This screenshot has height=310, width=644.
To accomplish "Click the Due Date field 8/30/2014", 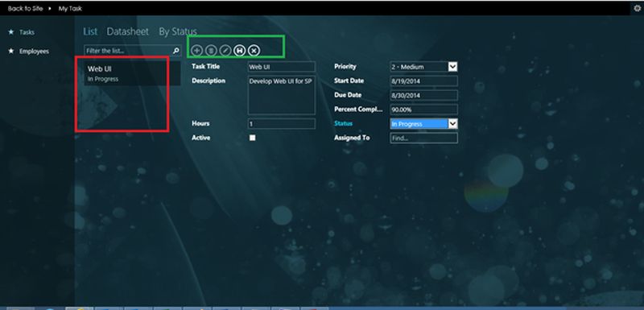I will [424, 95].
